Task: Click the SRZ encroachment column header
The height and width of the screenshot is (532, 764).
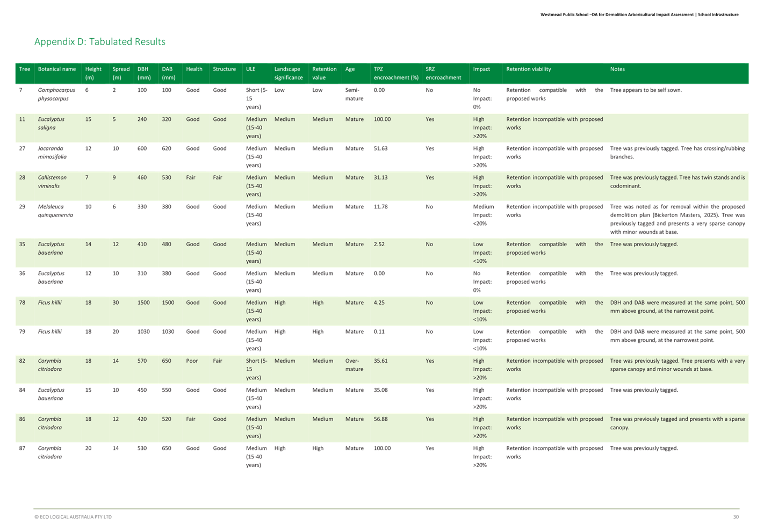Action: pos(443,73)
